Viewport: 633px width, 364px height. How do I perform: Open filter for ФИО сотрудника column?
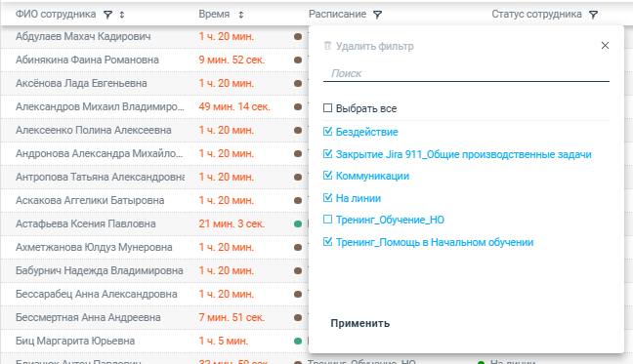pyautogui.click(x=107, y=15)
